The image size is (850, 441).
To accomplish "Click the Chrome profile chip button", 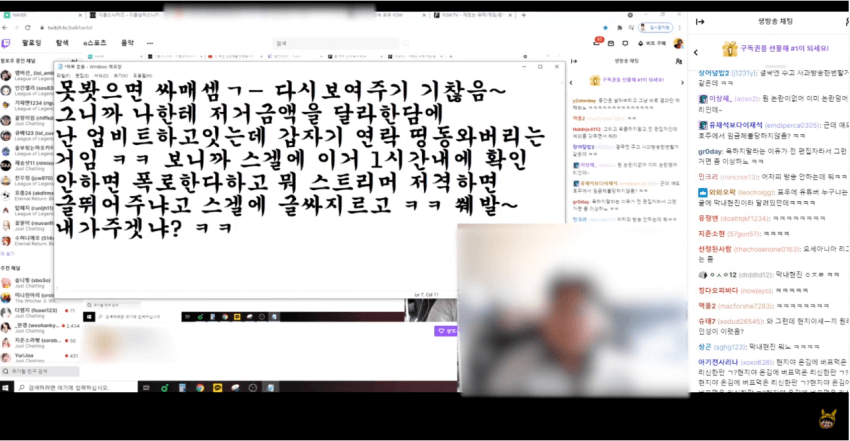I will 656,28.
